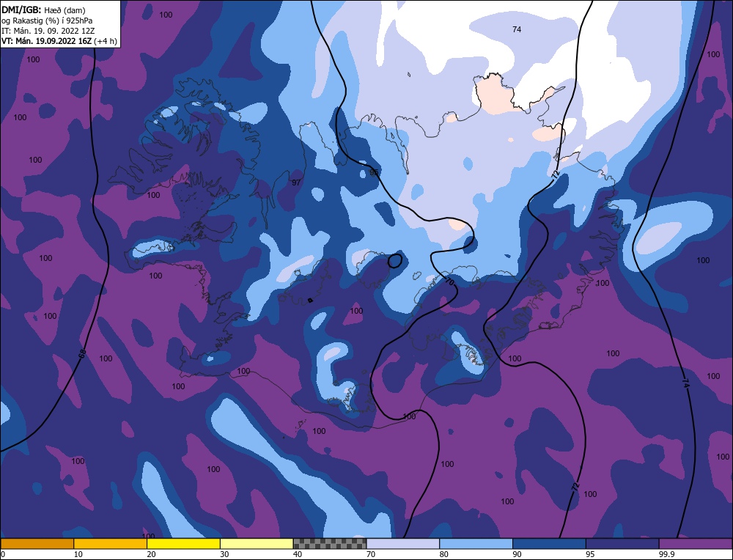Click the text 'og Rakastig (%) í 925hPa'
Viewport: 733px width, 560px height.
pos(47,21)
